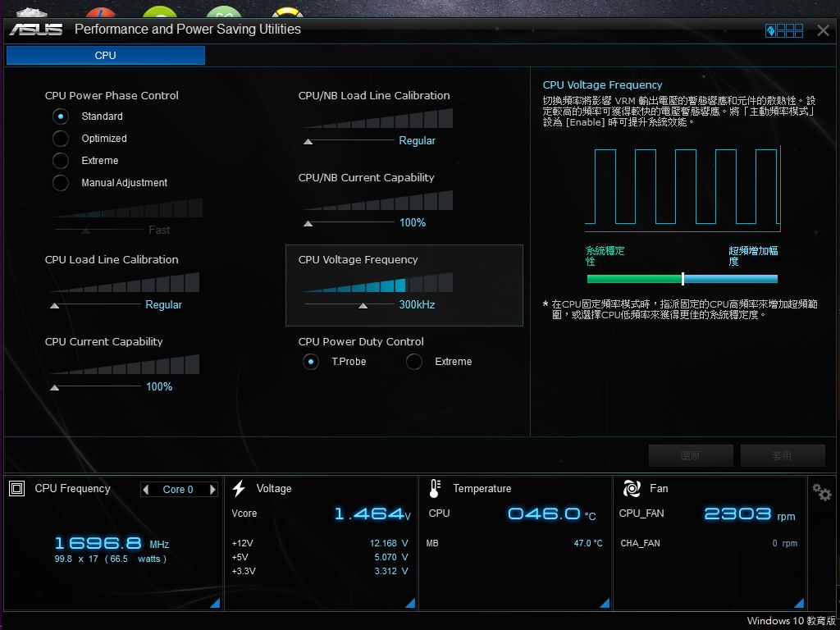The width and height of the screenshot is (840, 630).
Task: Select Standard CPU Power Phase Control
Action: click(61, 116)
